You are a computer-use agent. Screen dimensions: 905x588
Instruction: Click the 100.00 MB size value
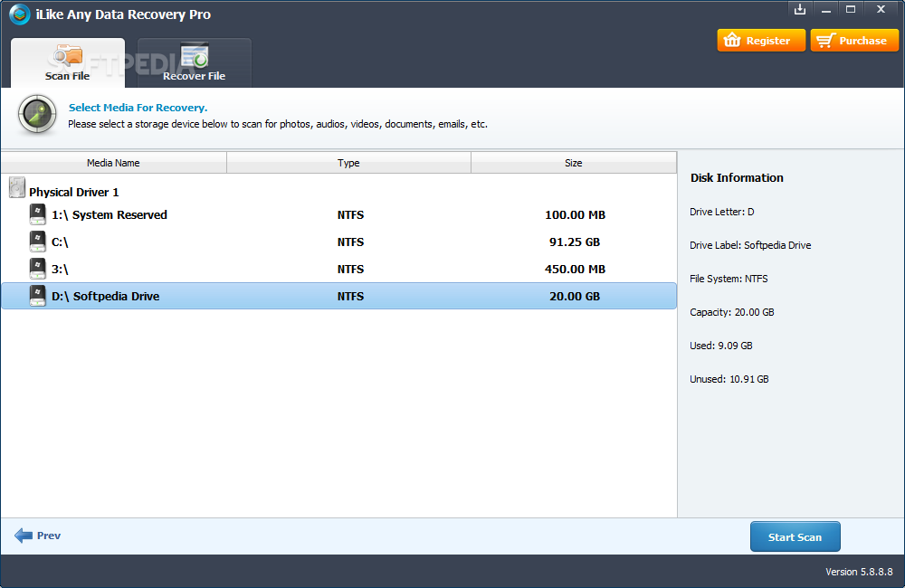[x=575, y=214]
